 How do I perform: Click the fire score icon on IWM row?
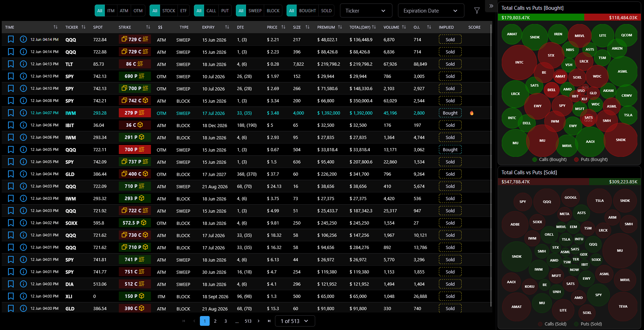pos(472,113)
